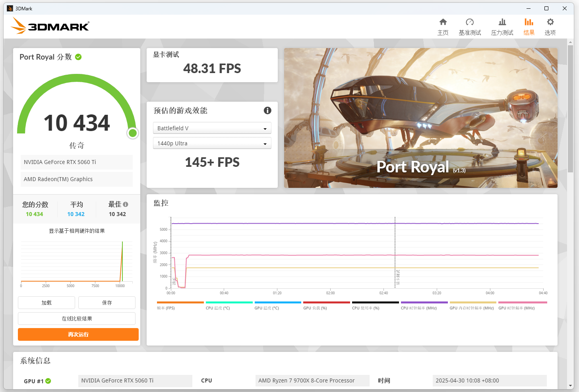Screen dimensions: 579x392
Task: Go to the 压力测试 stress tests section
Action: pos(502,27)
